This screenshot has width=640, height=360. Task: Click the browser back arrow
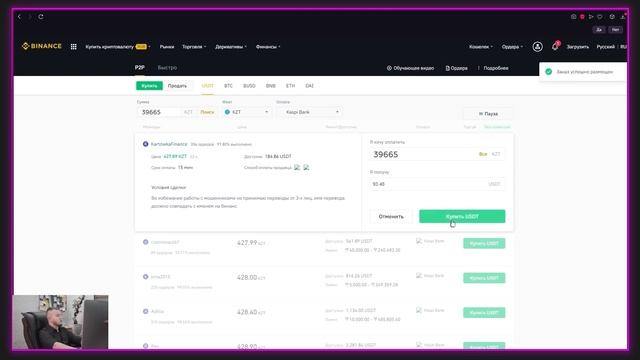[19, 17]
